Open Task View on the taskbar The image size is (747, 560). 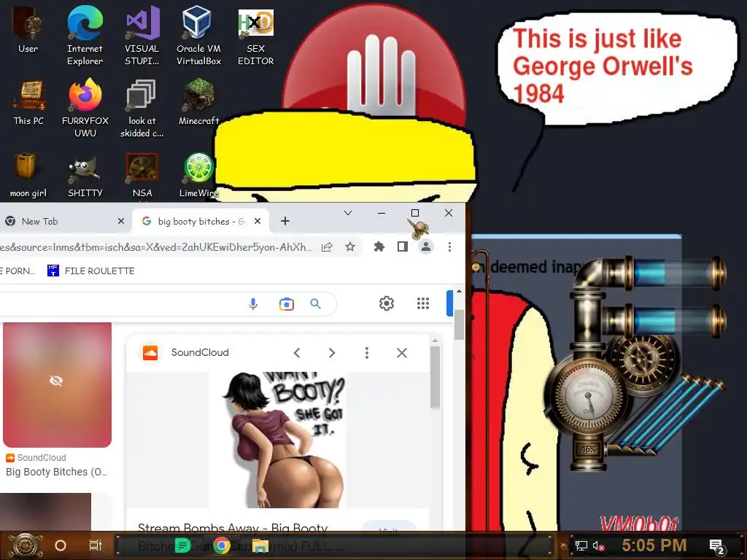pyautogui.click(x=96, y=545)
